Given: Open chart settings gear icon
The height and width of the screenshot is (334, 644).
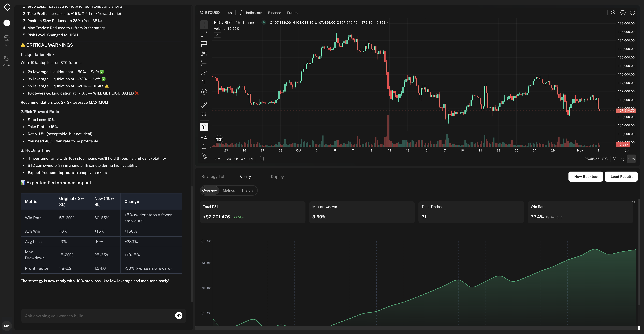Looking at the screenshot, I should coord(623,12).
